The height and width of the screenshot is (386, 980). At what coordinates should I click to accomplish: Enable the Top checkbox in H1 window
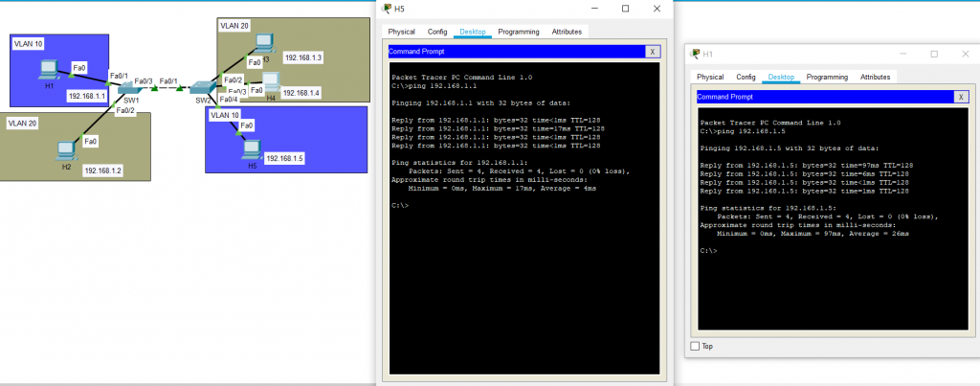(x=696, y=346)
